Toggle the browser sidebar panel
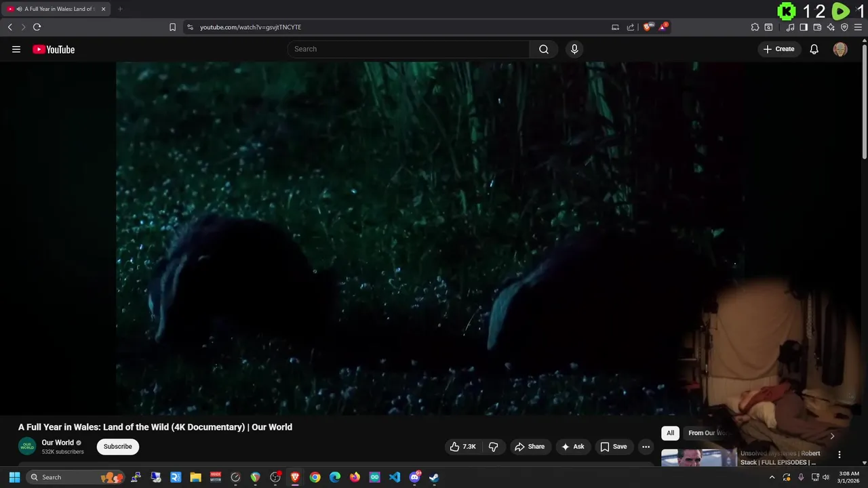Image resolution: width=868 pixels, height=488 pixels. pyautogui.click(x=804, y=27)
